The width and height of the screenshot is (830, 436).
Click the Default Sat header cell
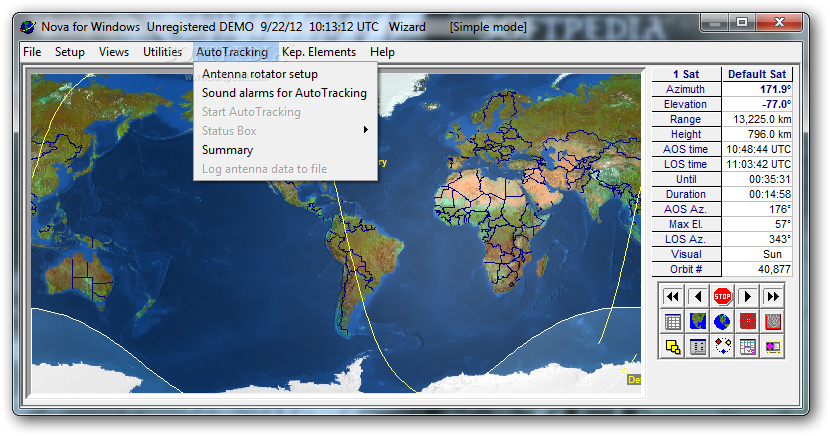click(757, 74)
